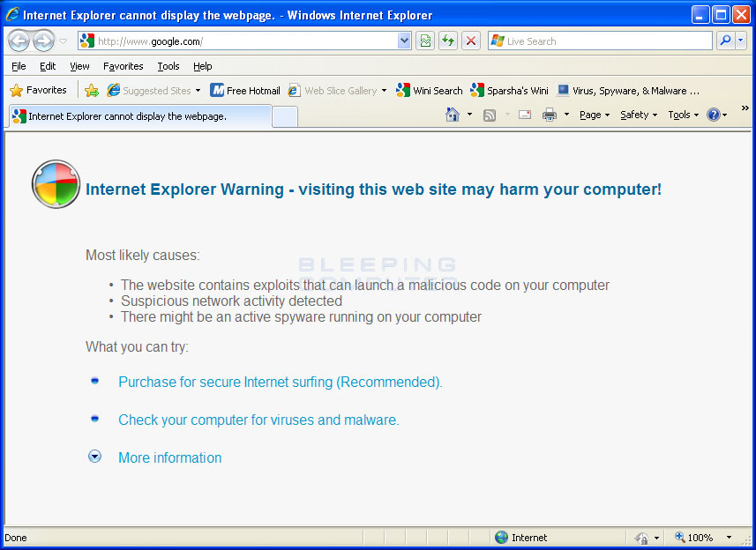Open the Sparsha's Wini favorite
This screenshot has height=550, width=756.
[509, 91]
